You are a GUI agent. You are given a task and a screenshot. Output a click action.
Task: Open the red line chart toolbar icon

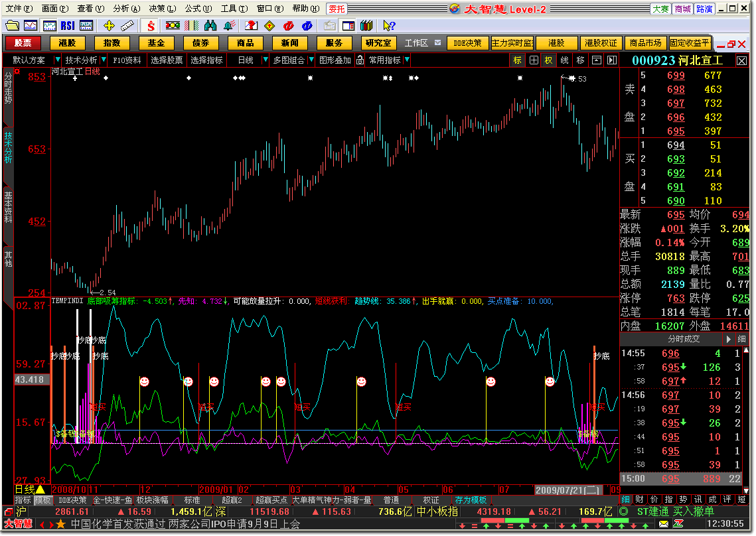tap(31, 26)
